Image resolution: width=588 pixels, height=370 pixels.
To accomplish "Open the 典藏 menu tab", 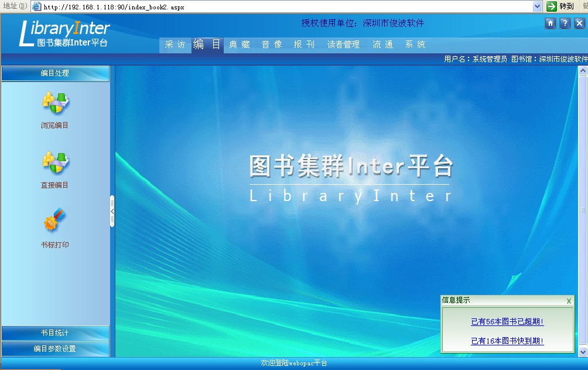I will coord(239,44).
